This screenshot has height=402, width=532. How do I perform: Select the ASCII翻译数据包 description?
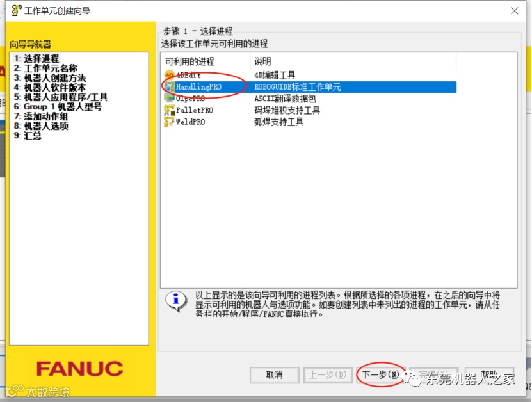tap(285, 99)
